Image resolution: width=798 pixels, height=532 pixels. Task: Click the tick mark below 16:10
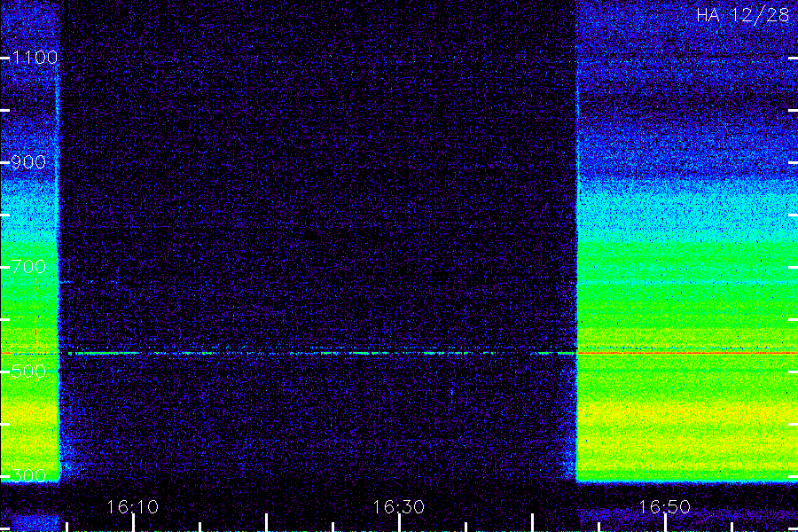pos(133,523)
